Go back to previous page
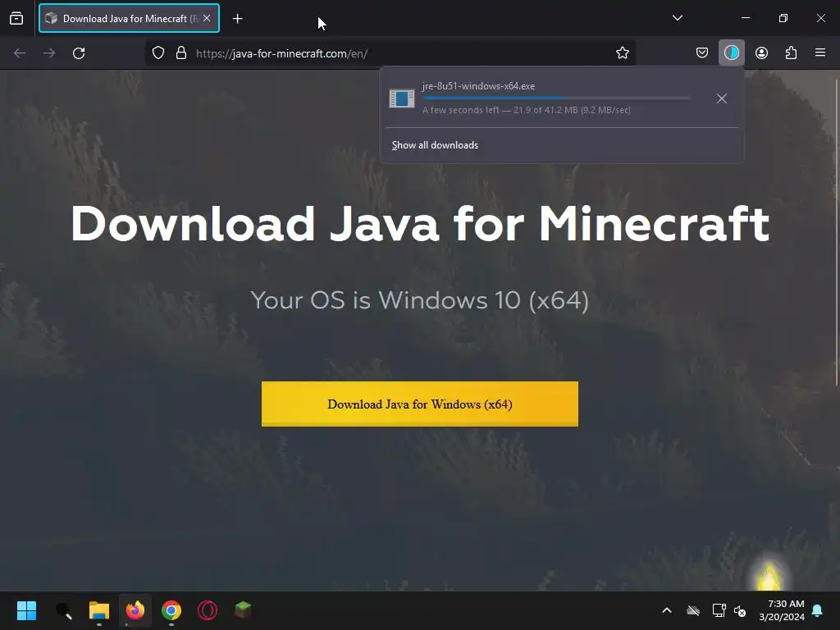Viewport: 840px width, 630px height. click(20, 53)
